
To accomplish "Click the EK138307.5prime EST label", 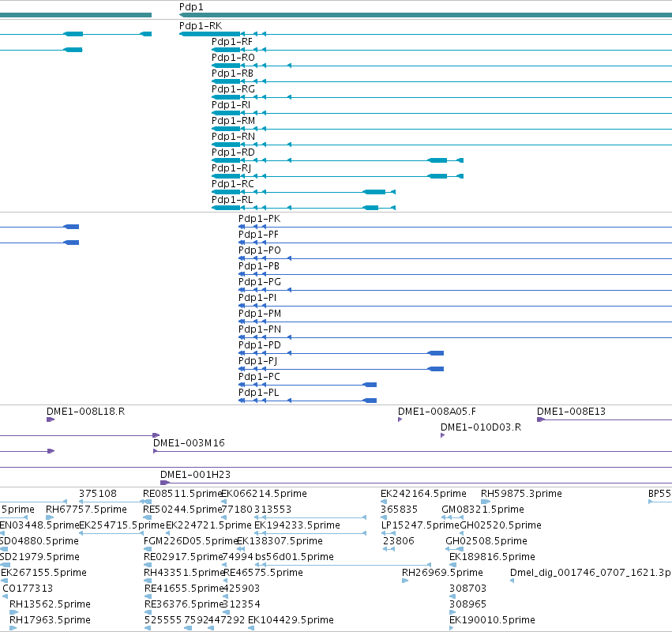I will click(x=280, y=541).
